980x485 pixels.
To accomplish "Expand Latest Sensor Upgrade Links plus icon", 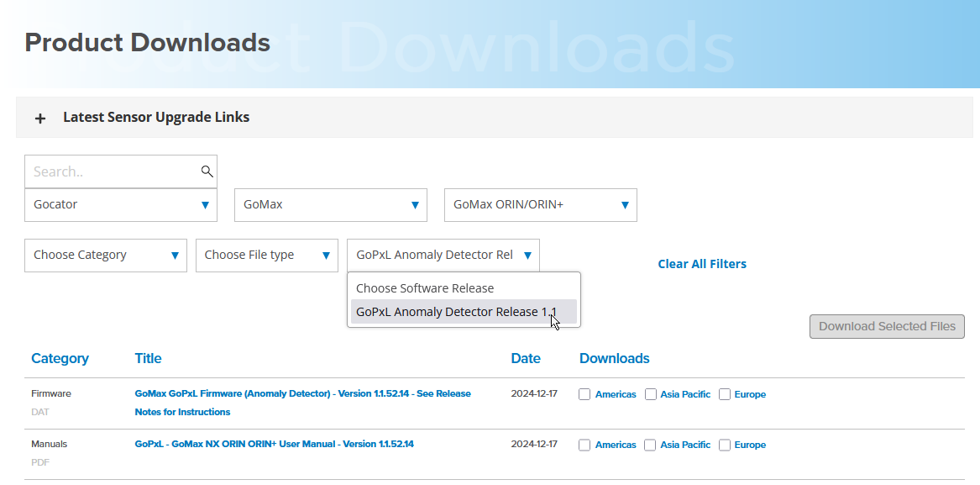I will pos(40,119).
